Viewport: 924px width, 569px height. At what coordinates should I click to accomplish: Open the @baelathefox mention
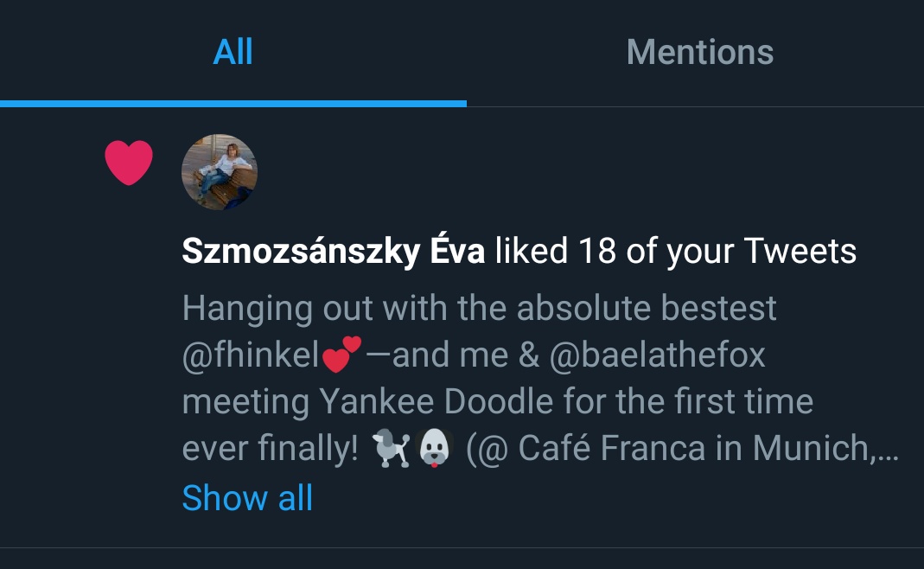tap(659, 355)
